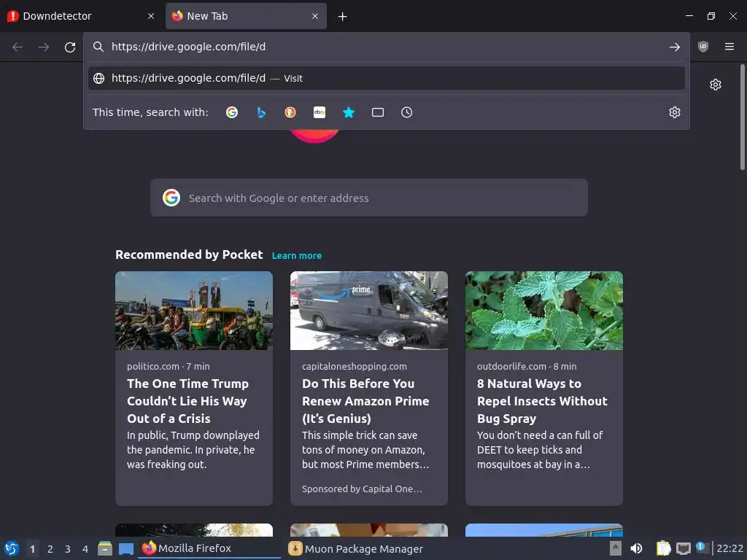Go back with the back arrow
Image resolution: width=747 pixels, height=560 pixels.
(x=18, y=47)
